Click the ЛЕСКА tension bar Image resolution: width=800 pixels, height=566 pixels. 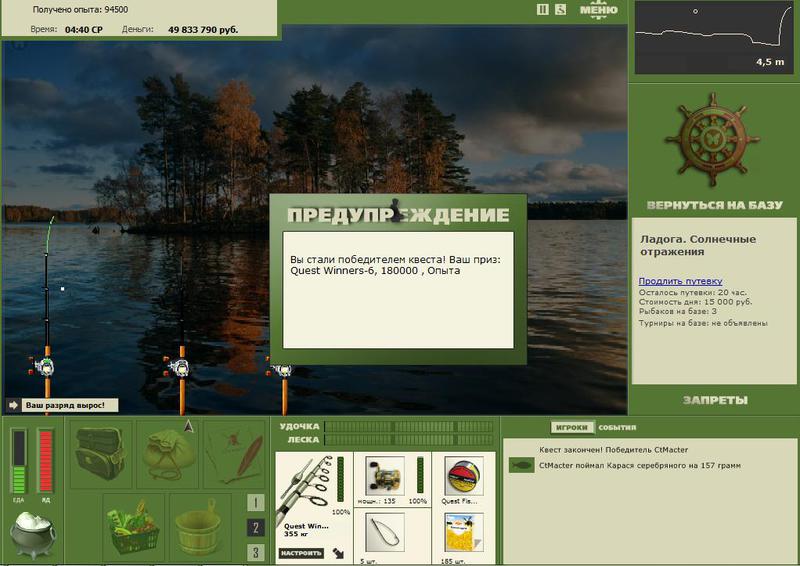409,439
